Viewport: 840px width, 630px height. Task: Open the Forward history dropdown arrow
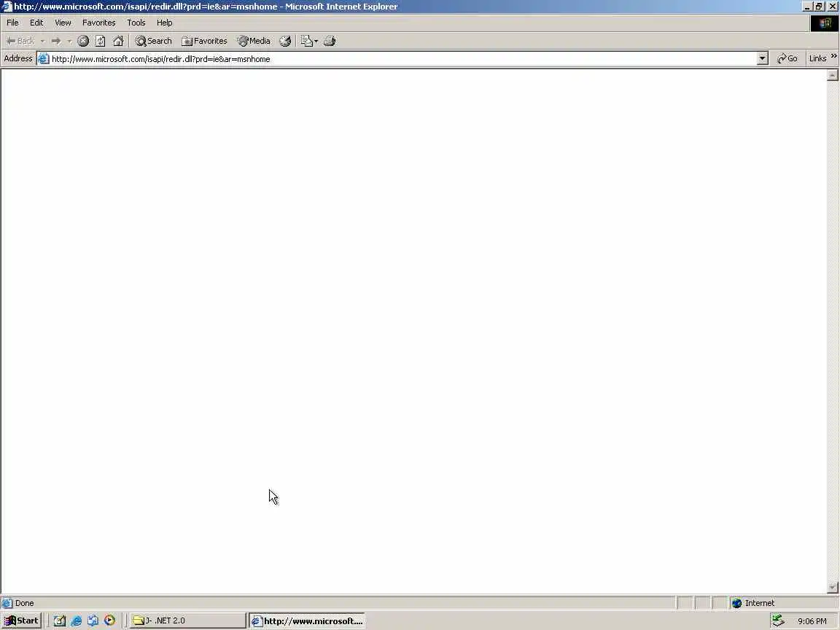point(69,42)
